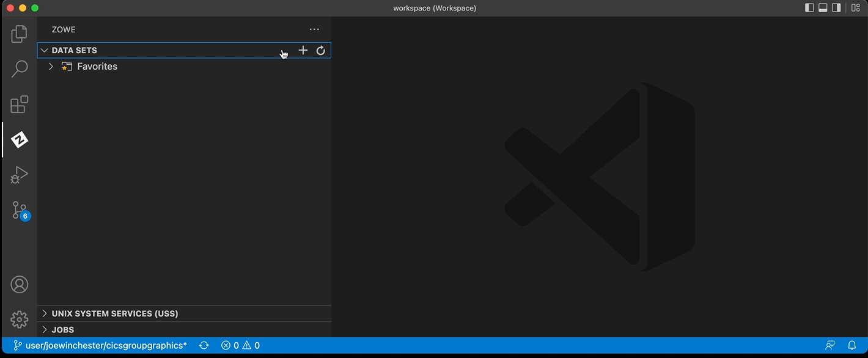868x358 pixels.
Task: Toggle the primary side bar layout
Action: point(809,8)
